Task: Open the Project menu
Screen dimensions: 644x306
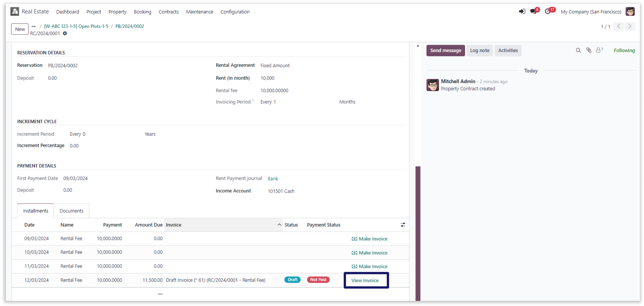Action: point(94,12)
